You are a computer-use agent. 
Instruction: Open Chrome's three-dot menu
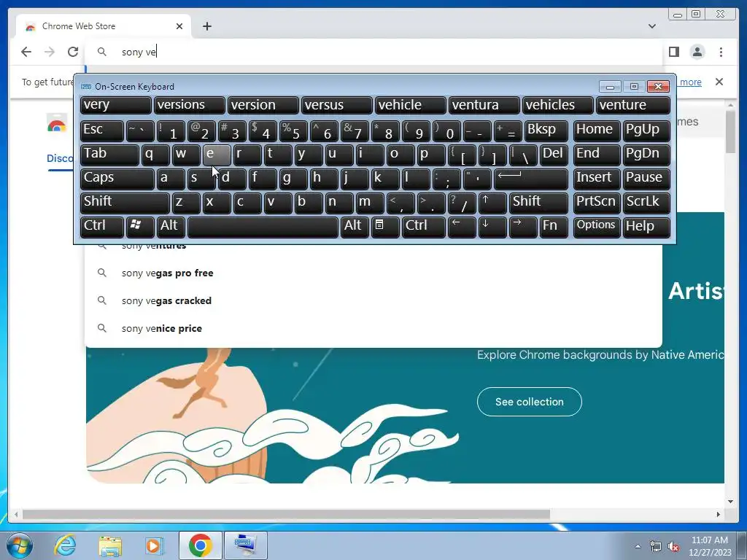click(x=721, y=52)
